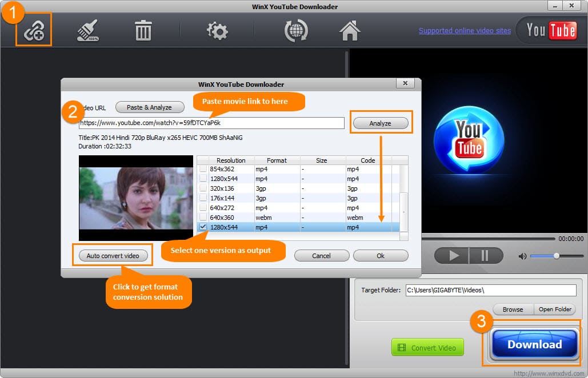Select the 640x272 mp4 checkbox
The height and width of the screenshot is (378, 588).
(x=203, y=208)
